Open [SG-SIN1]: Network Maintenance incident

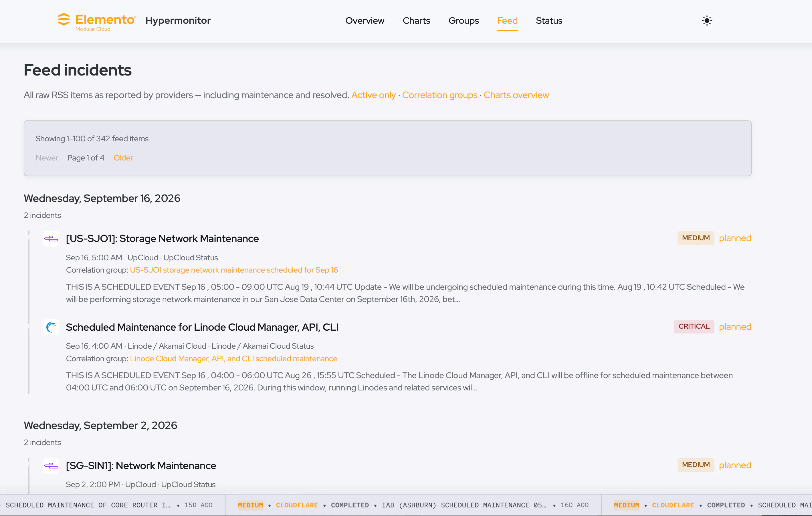click(141, 465)
